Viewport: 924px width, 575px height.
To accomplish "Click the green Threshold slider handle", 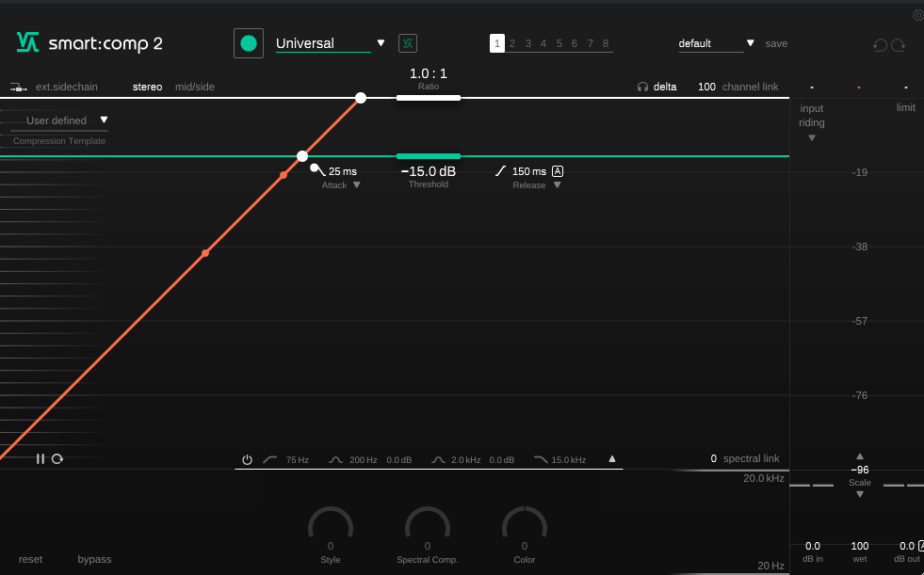I will (x=429, y=156).
